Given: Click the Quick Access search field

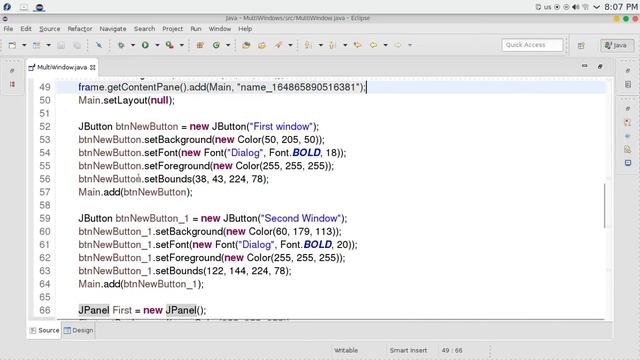Looking at the screenshot, I should (x=532, y=45).
